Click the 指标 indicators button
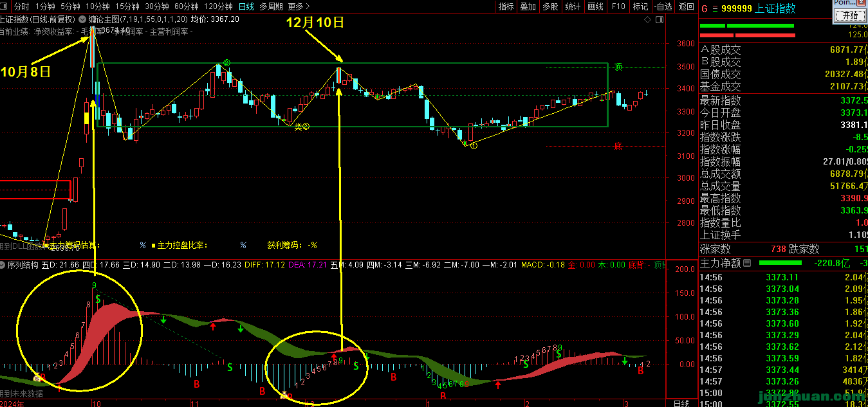 pyautogui.click(x=506, y=6)
